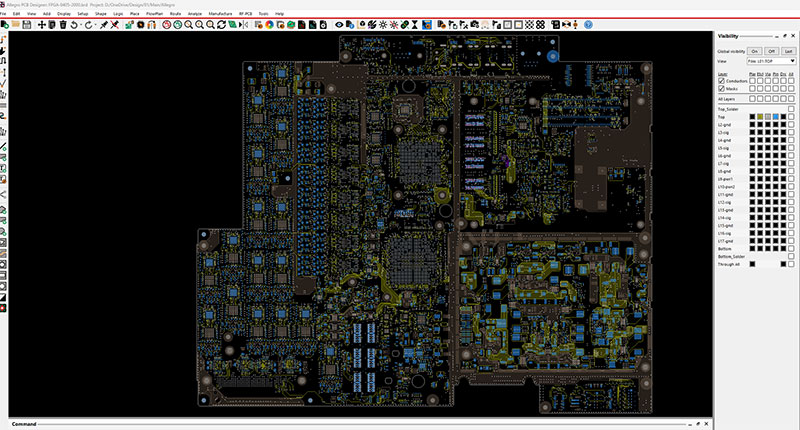The image size is (800, 430).
Task: Toggle the Masks checkbox
Action: click(x=721, y=89)
